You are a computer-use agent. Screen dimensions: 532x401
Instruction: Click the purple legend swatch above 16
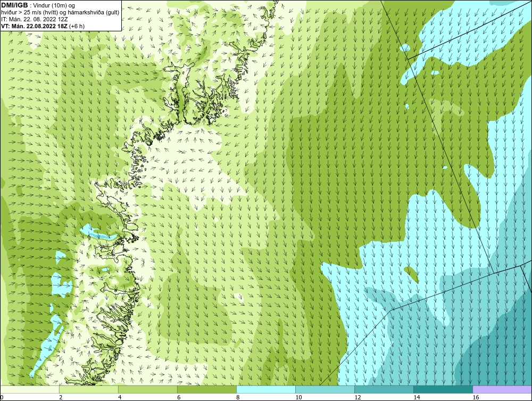pyautogui.click(x=502, y=389)
